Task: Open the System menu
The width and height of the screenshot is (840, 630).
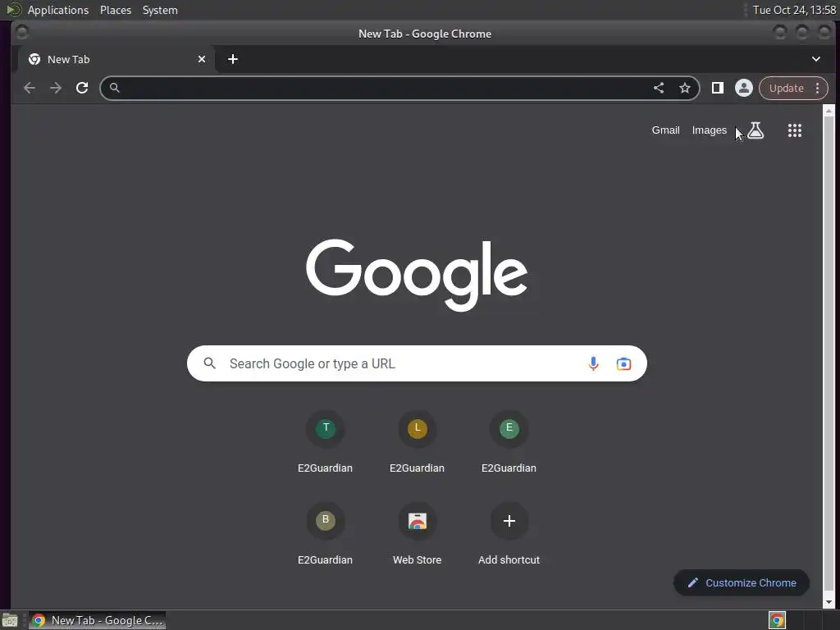Action: pos(160,10)
